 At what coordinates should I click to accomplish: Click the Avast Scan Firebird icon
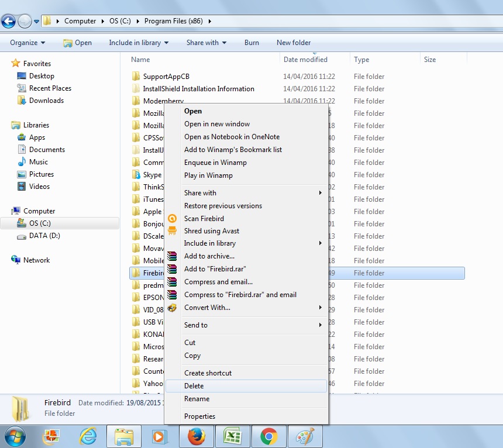click(173, 219)
